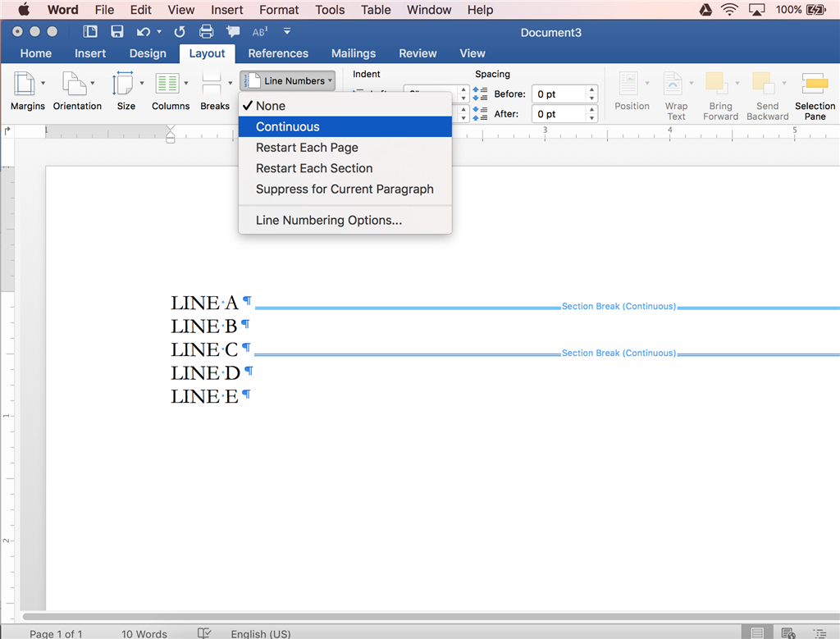The image size is (840, 639).
Task: Click the tab selector icon on ruler
Action: 7,130
